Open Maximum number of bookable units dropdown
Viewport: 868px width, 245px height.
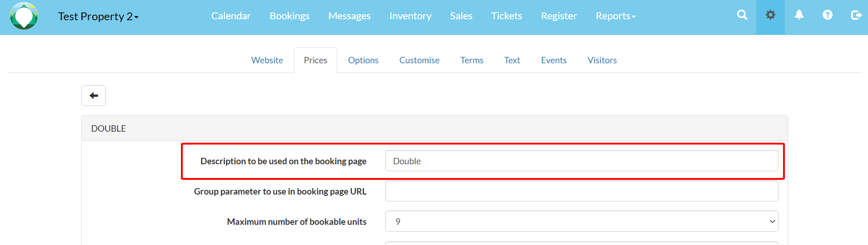581,221
